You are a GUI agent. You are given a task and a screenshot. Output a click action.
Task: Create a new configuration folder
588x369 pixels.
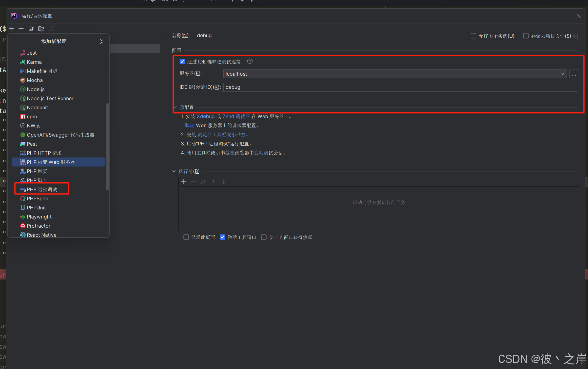click(x=41, y=28)
